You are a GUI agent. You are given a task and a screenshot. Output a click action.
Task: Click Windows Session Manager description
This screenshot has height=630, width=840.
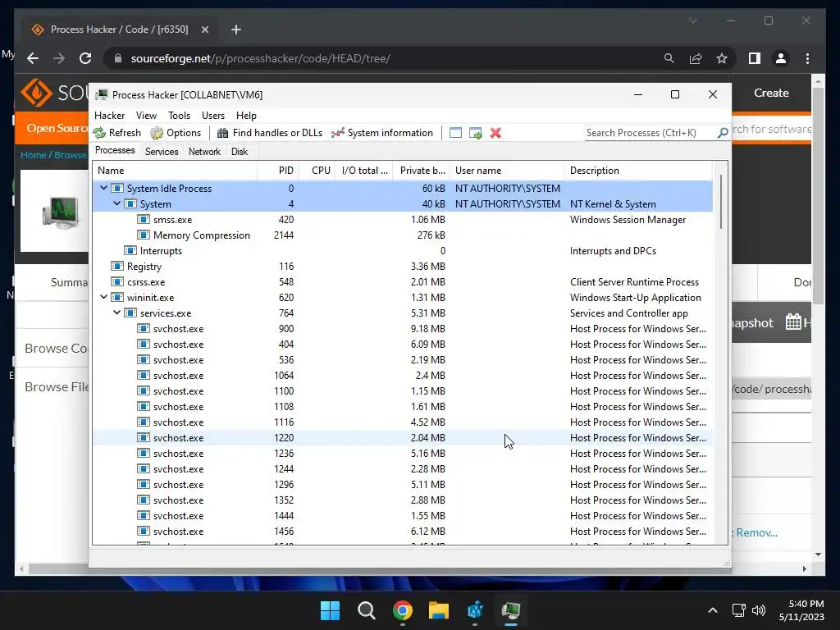[628, 220]
